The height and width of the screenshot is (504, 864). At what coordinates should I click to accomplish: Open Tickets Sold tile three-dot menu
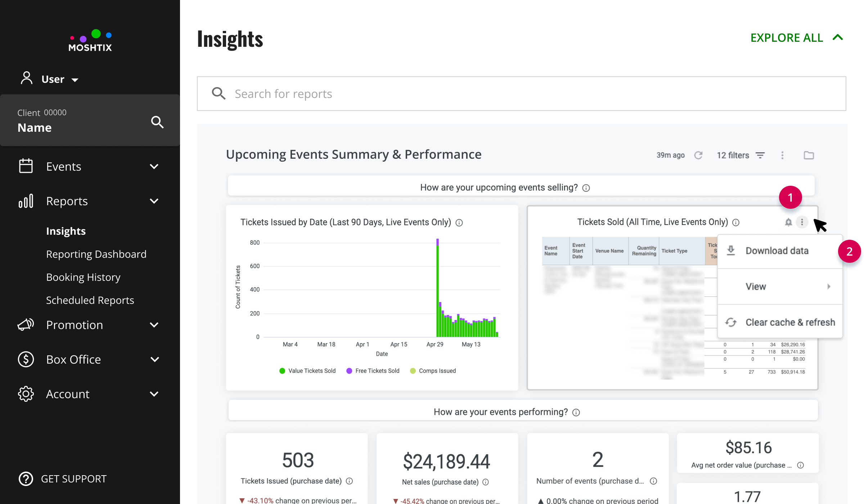tap(802, 222)
